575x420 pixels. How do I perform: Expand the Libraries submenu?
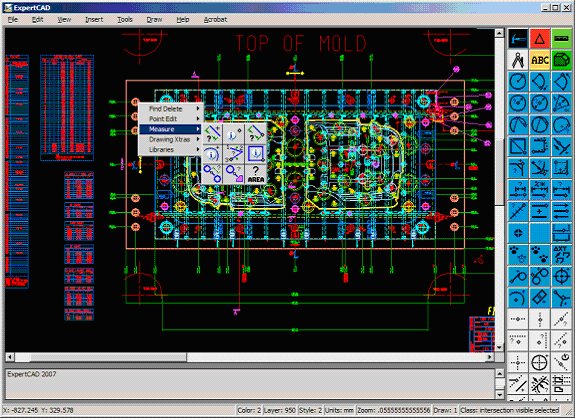click(171, 150)
